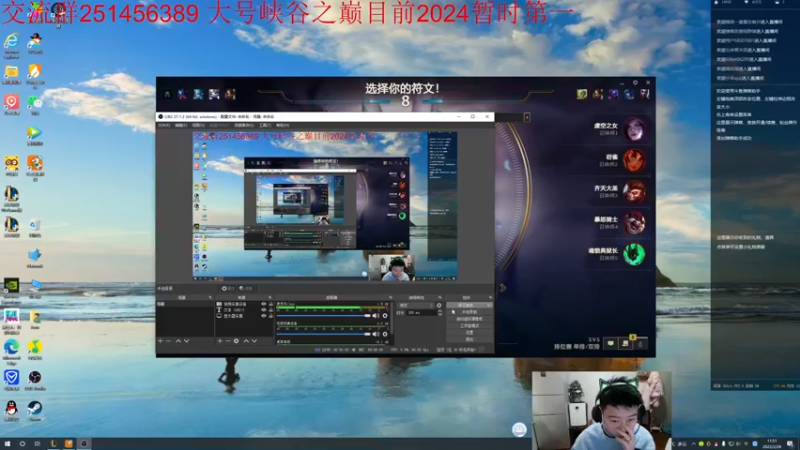The image size is (800, 450).
Task: Lock the text source in Sources list
Action: click(271, 310)
